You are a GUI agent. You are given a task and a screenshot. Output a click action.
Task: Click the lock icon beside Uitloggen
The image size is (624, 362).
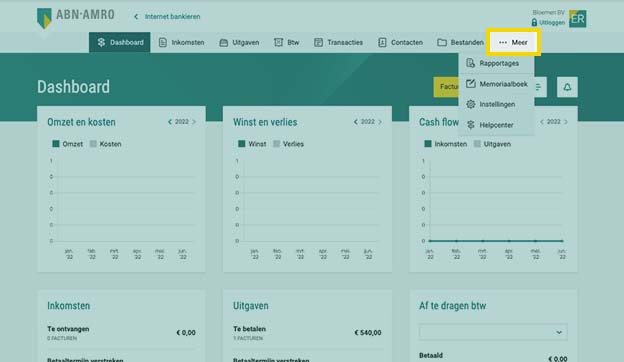pos(534,22)
